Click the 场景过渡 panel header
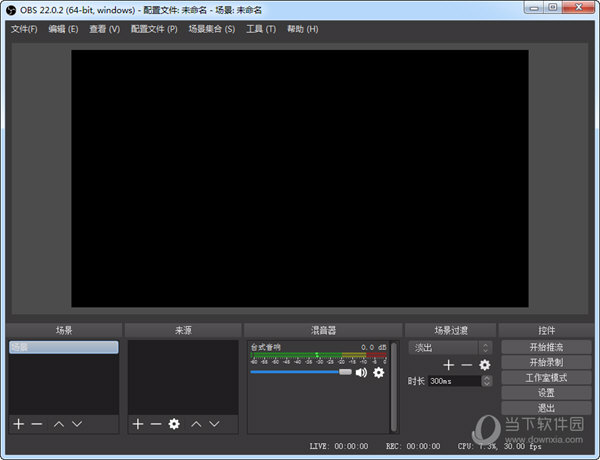Viewport: 600px width, 460px height. [x=451, y=330]
